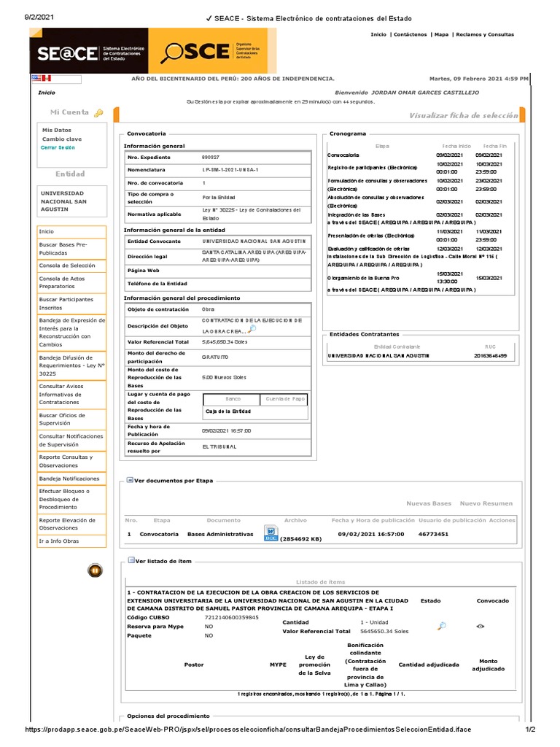Click the OSCE logo banner
This screenshot has height=747, width=560.
pyautogui.click(x=212, y=51)
